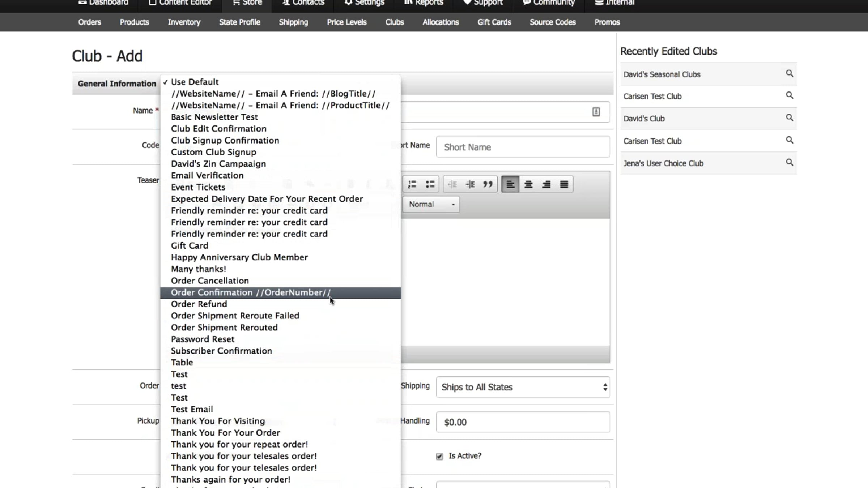Click search icon beside Jena's User Choice Club
Screen dimensions: 868x488
pyautogui.click(x=789, y=162)
